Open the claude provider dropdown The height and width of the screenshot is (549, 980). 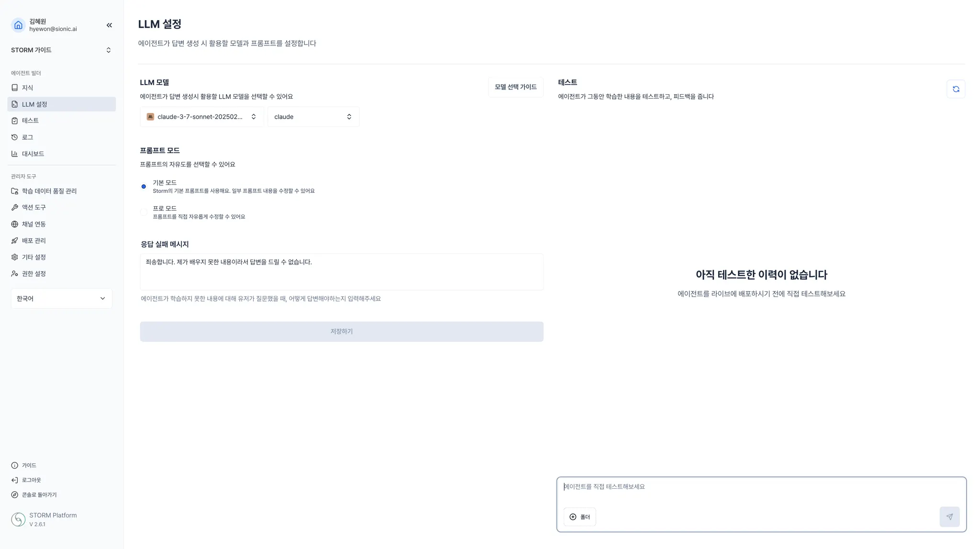click(313, 117)
